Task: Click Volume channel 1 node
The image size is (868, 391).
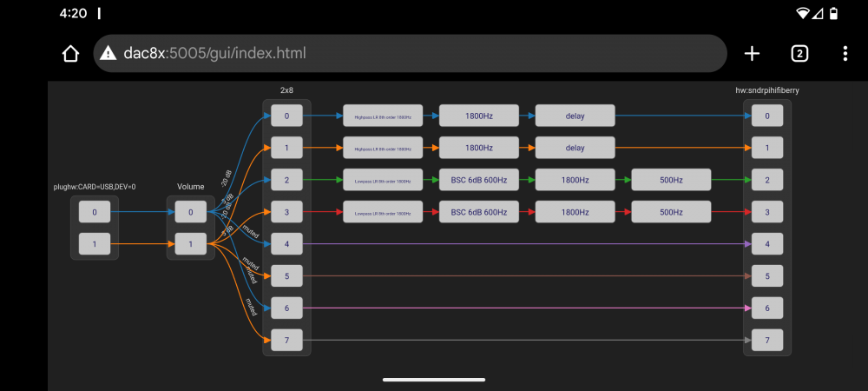Action: point(190,244)
